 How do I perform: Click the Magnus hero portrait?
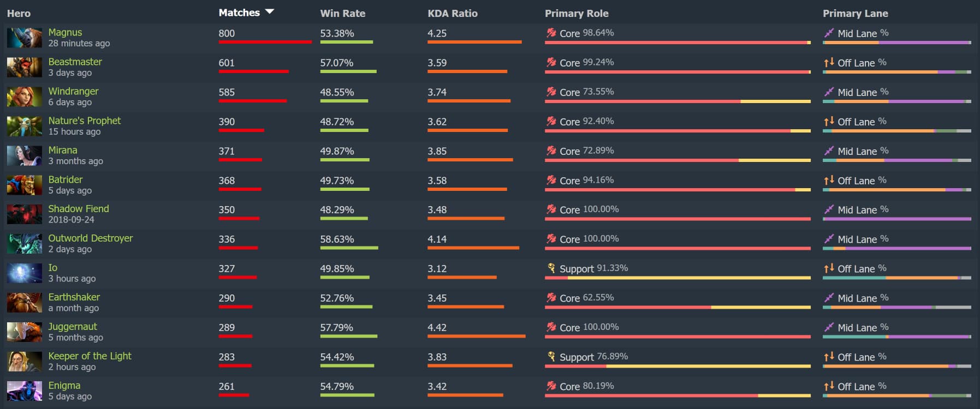pos(24,38)
